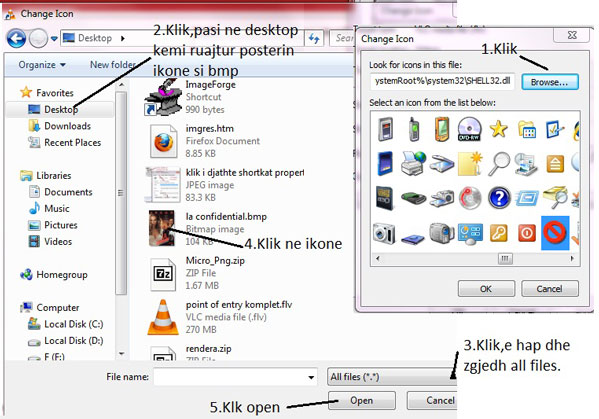599x419 pixels.
Task: Open Desktop in the Favorites sidebar
Action: point(61,110)
